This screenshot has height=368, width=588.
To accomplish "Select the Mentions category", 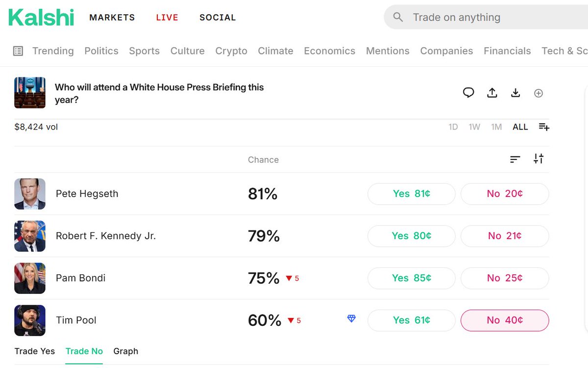I will [388, 51].
